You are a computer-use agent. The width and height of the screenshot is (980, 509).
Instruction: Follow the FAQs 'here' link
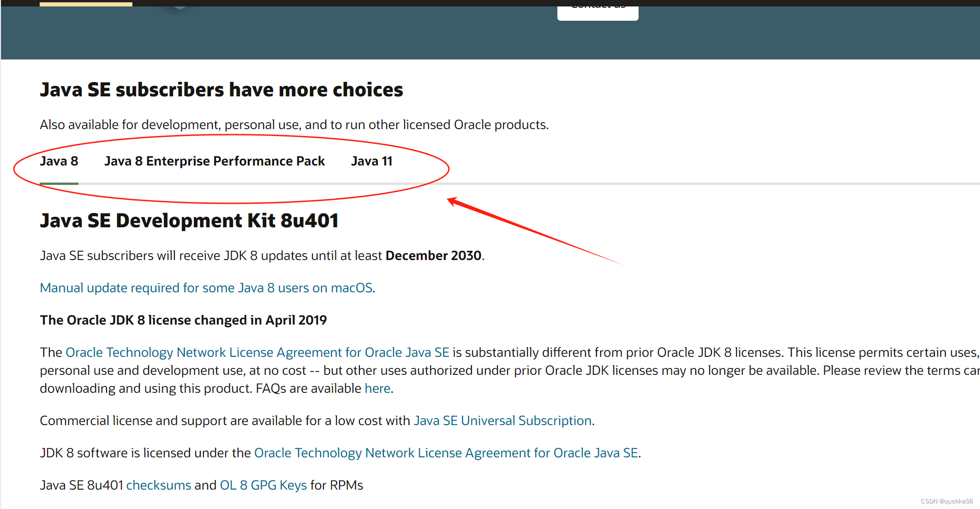point(377,388)
